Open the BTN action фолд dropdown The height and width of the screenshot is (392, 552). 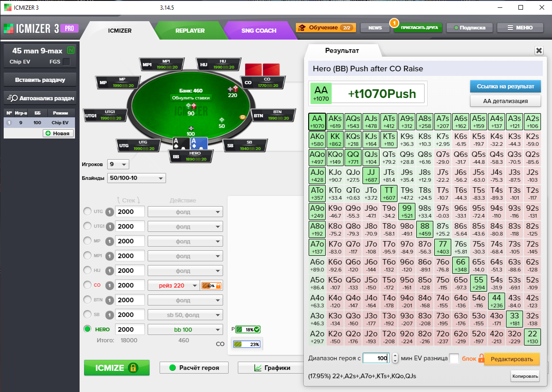pyautogui.click(x=185, y=300)
